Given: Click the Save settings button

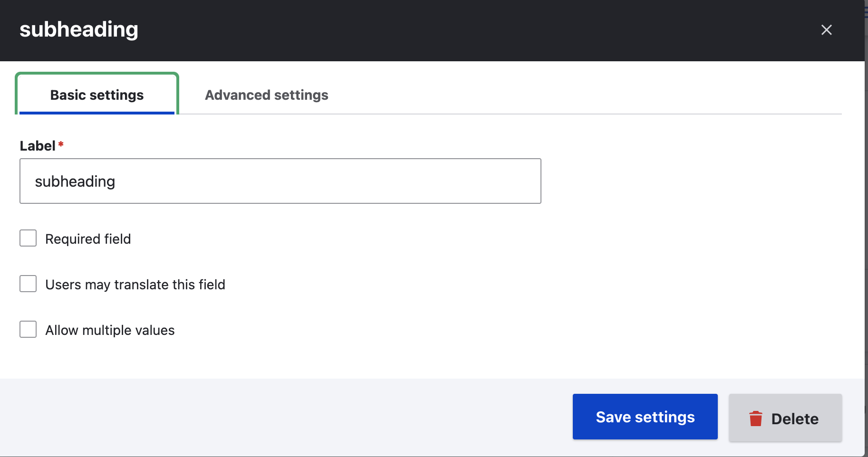Looking at the screenshot, I should click(x=645, y=417).
